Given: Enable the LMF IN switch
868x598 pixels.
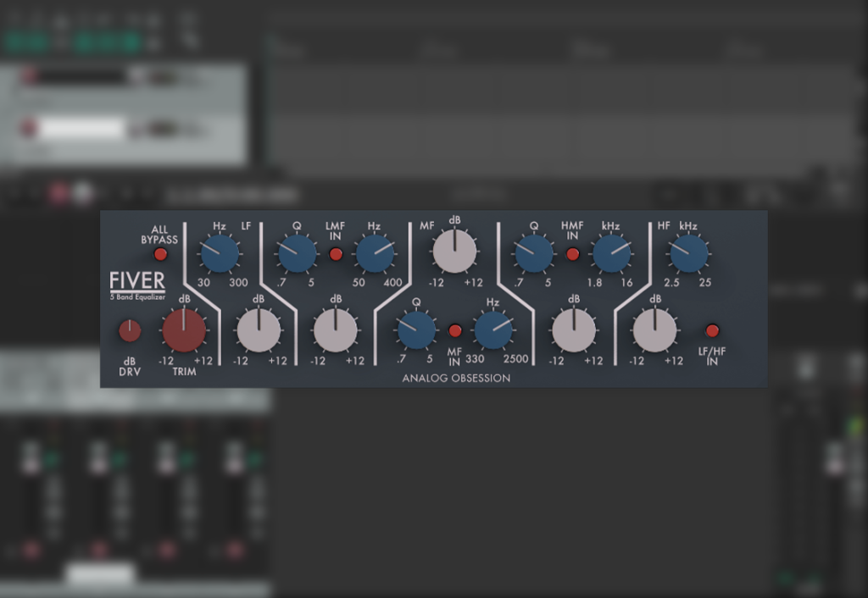Looking at the screenshot, I should pos(335,252).
